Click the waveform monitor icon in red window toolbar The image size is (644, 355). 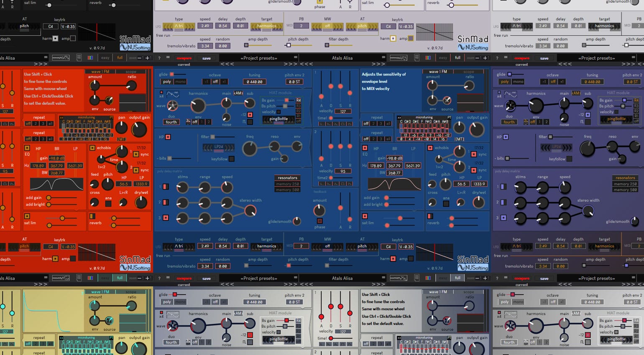tap(60, 58)
